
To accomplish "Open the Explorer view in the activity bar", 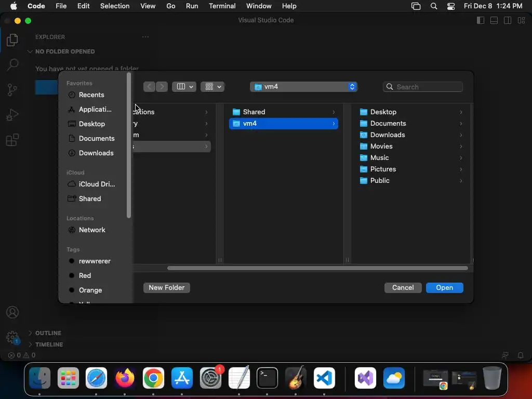I will (12, 40).
